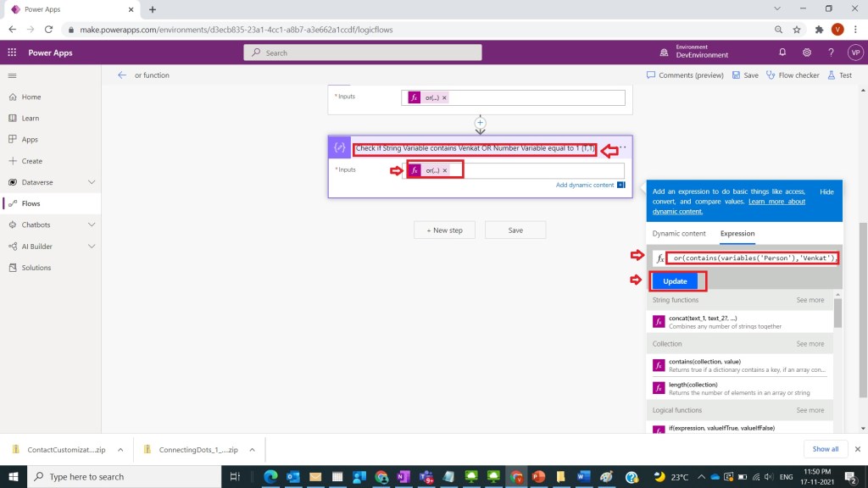Open the Power Apps waffle app launcher
Image resolution: width=868 pixels, height=488 pixels.
click(12, 53)
